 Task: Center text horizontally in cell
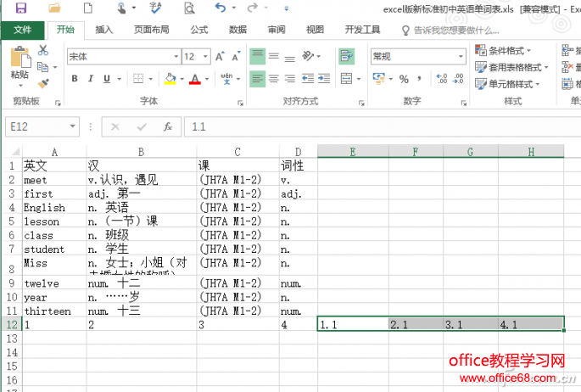(x=274, y=79)
